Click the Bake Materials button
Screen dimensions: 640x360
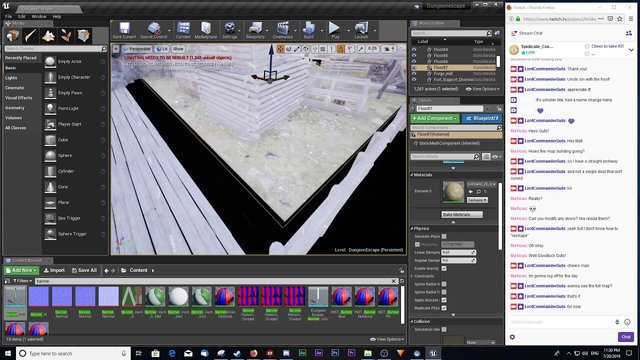462,214
